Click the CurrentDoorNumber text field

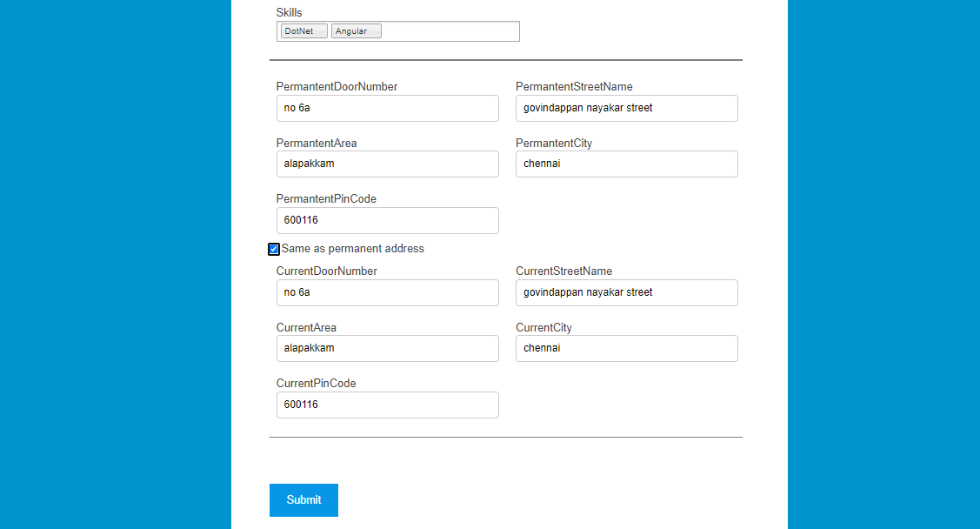(x=387, y=292)
